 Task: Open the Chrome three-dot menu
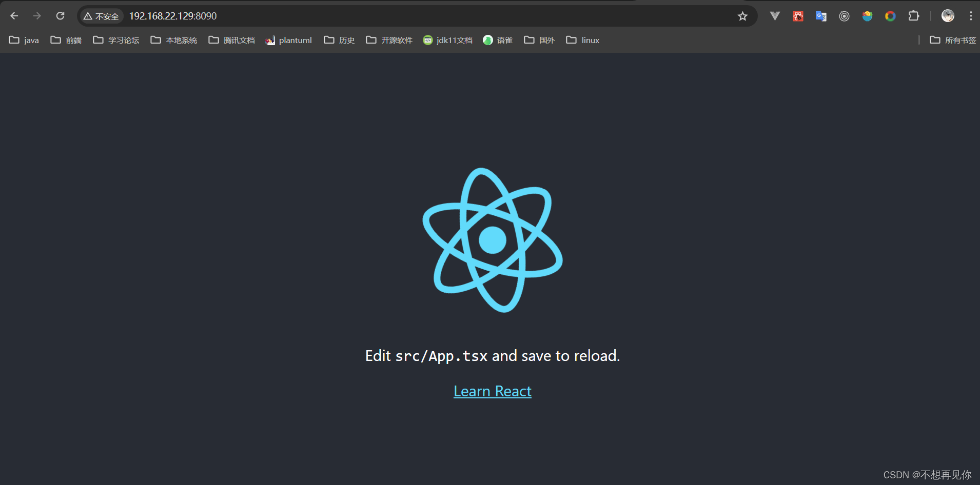click(970, 16)
